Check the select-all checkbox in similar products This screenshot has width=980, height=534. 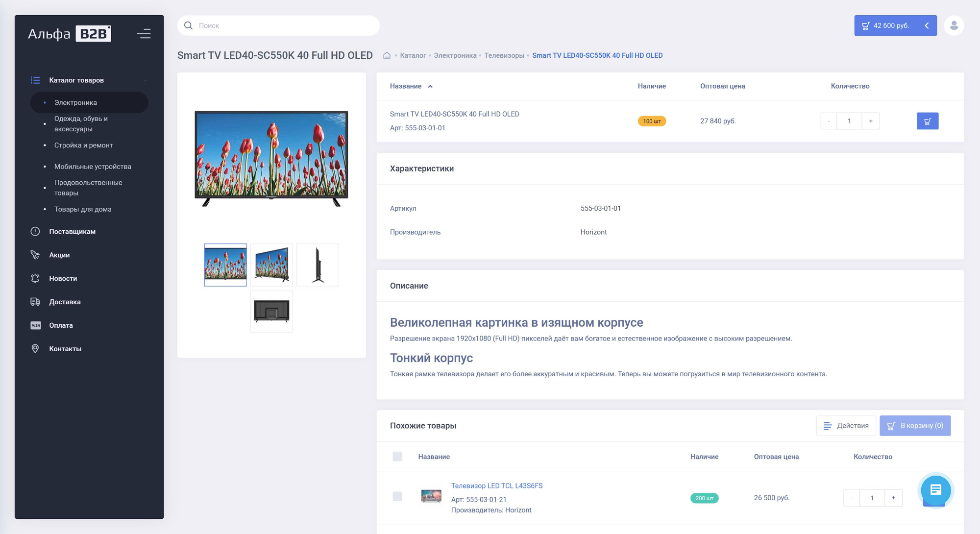click(397, 457)
